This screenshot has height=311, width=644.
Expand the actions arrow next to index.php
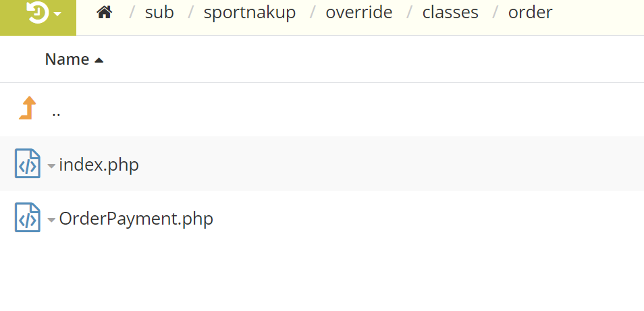point(52,166)
